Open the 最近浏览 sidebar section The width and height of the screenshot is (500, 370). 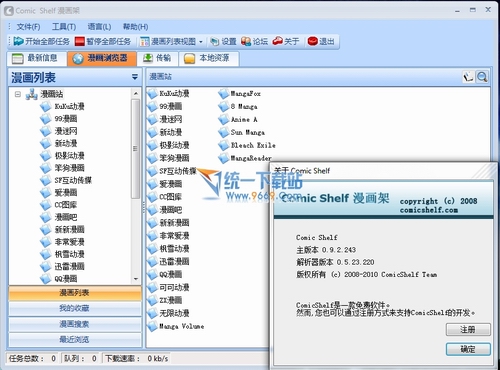point(75,340)
